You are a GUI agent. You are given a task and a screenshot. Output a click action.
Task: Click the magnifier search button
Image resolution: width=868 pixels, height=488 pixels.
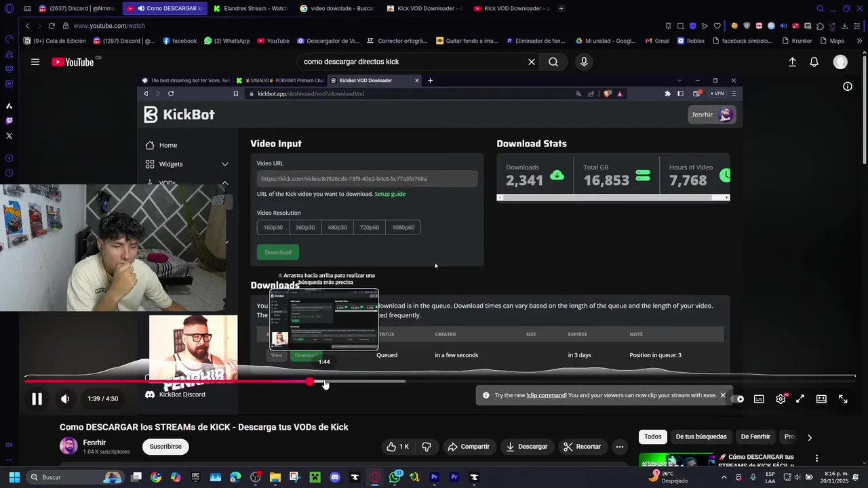tap(553, 62)
